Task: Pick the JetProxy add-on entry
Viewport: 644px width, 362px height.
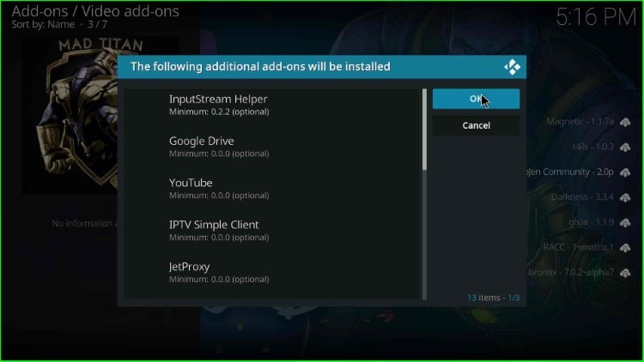Action: click(272, 273)
